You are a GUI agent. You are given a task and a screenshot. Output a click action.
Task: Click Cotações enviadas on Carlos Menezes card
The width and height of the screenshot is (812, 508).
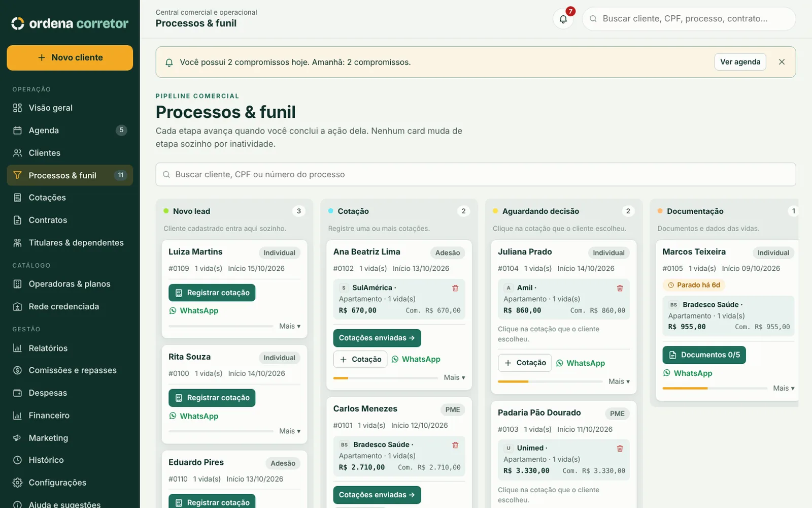click(377, 495)
